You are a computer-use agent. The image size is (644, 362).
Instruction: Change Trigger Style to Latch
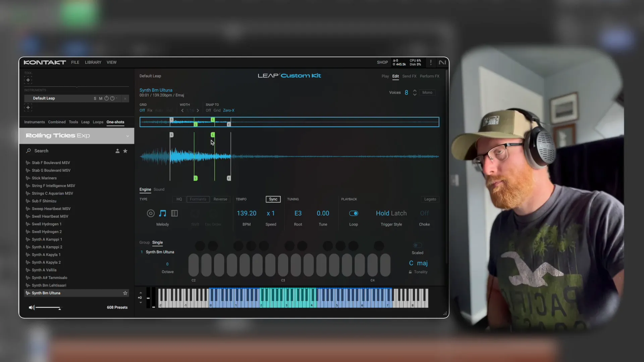pyautogui.click(x=399, y=213)
